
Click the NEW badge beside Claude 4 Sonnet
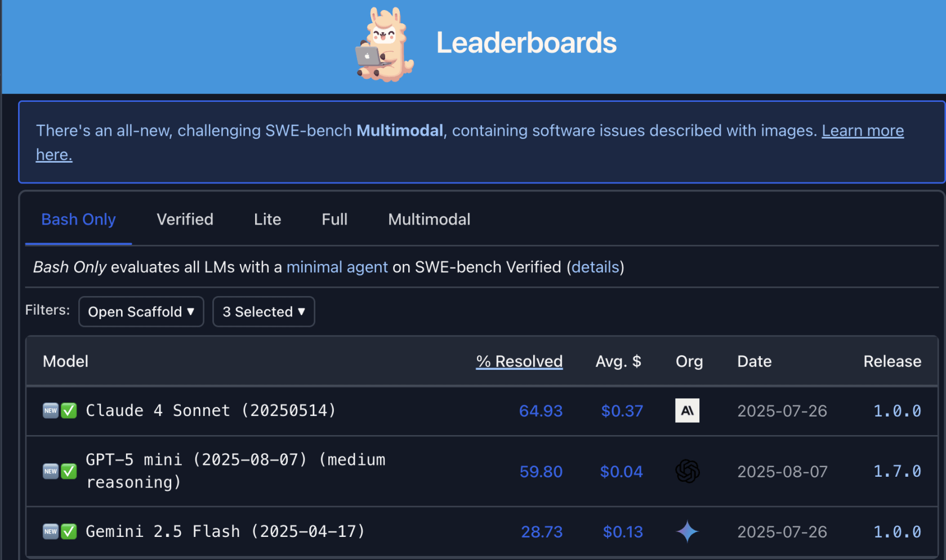[51, 411]
